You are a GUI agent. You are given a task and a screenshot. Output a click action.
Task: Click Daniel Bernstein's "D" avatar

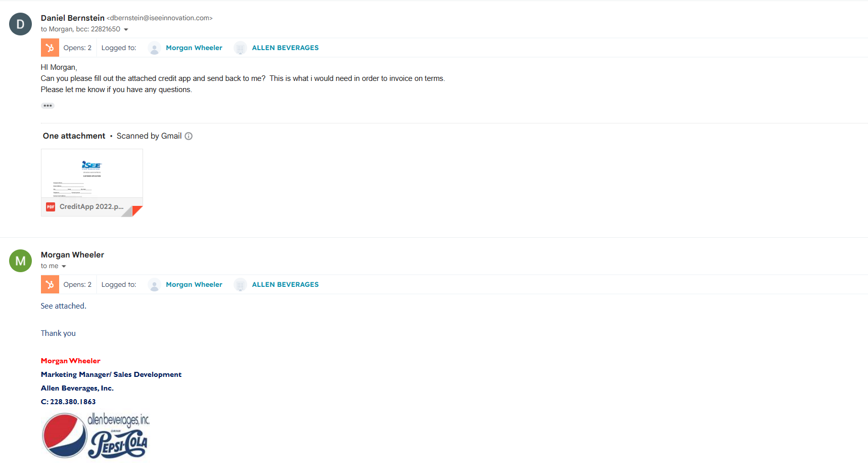(x=20, y=24)
